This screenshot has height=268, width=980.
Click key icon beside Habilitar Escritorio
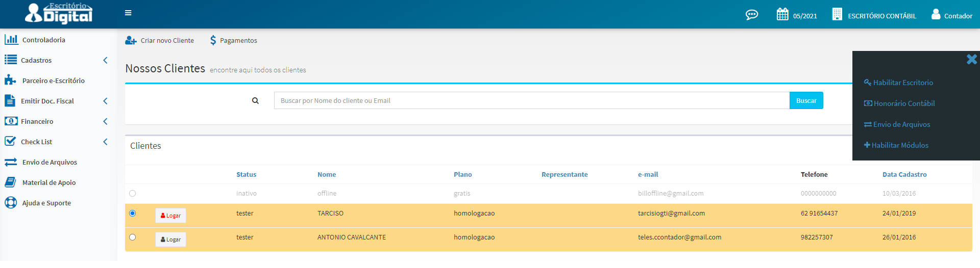click(867, 83)
